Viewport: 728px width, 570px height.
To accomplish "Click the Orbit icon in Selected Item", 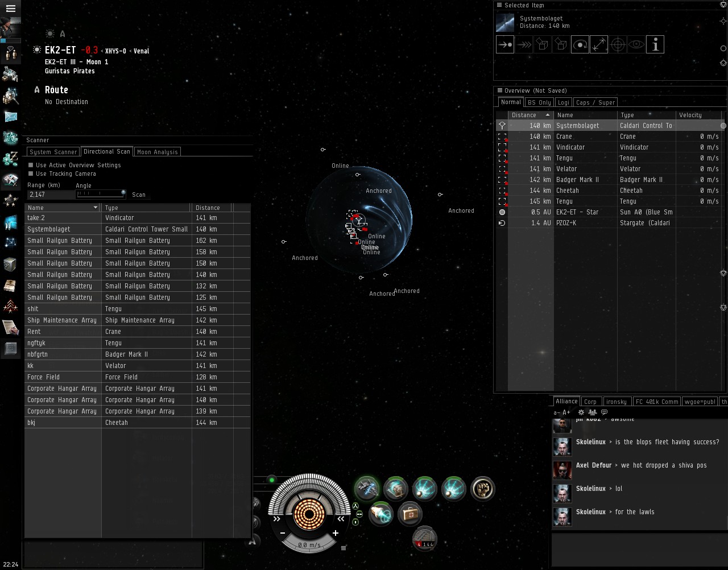I will tap(580, 44).
